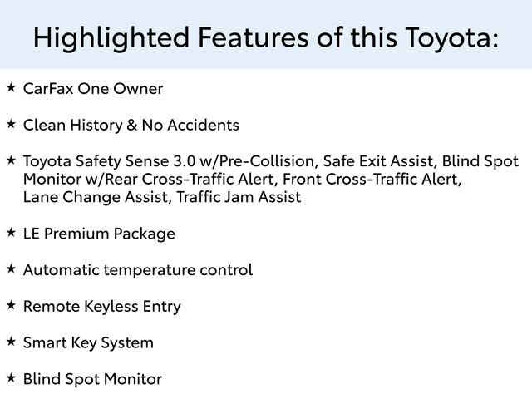Image resolution: width=532 pixels, height=399 pixels.
Task: Click the CarFax One Owner text
Action: 93,89
